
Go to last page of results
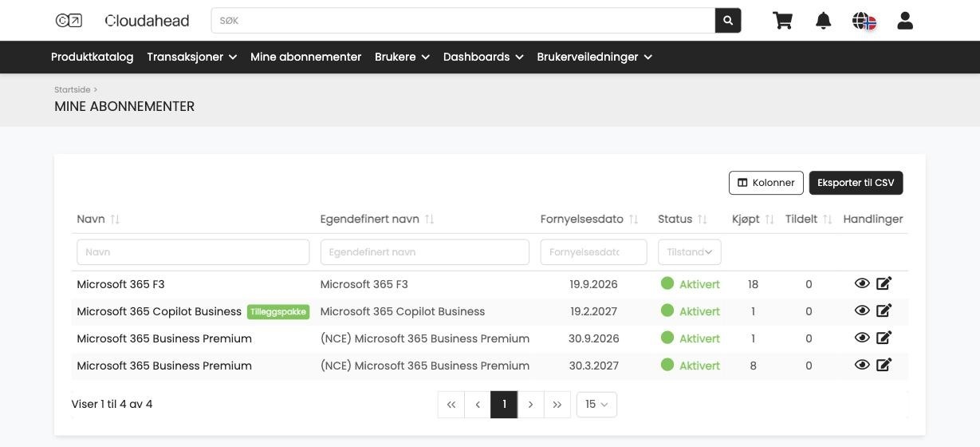pyautogui.click(x=557, y=404)
